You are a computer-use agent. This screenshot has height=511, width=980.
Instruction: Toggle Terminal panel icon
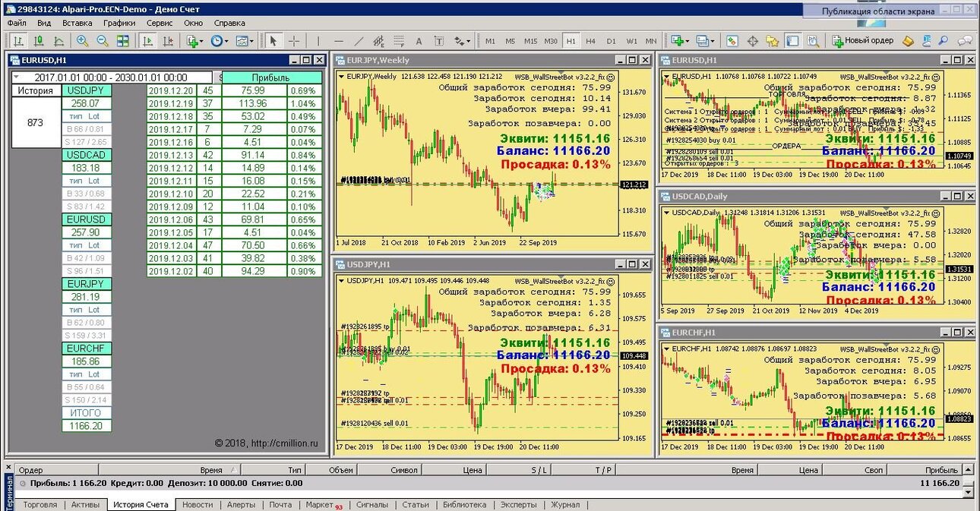click(792, 41)
